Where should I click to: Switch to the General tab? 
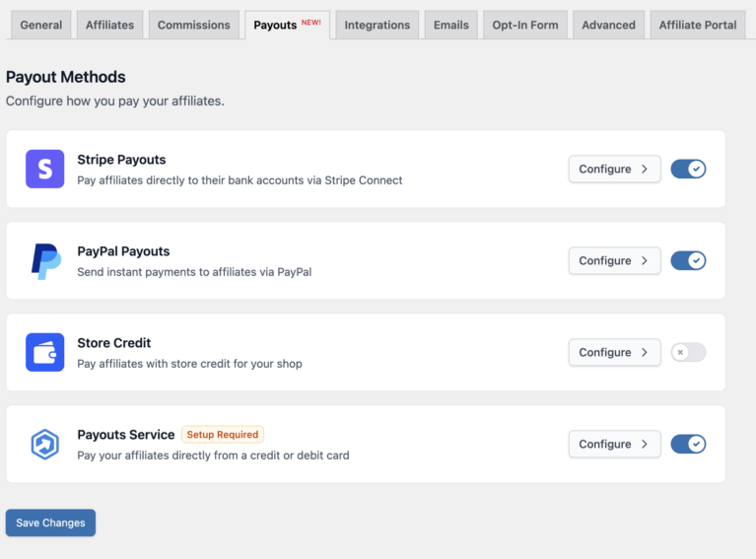(41, 25)
